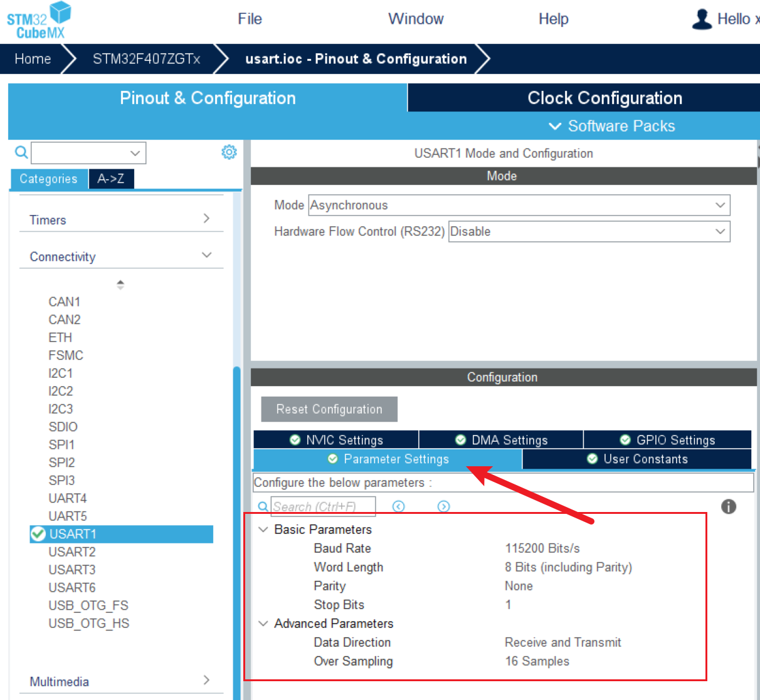Click the 16 Samples over sampling value
760x700 pixels.
pos(537,661)
